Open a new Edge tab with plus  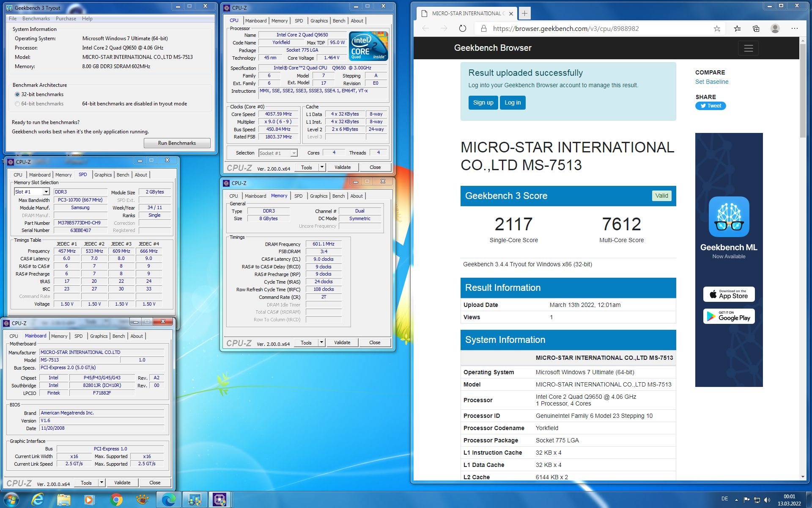[524, 14]
